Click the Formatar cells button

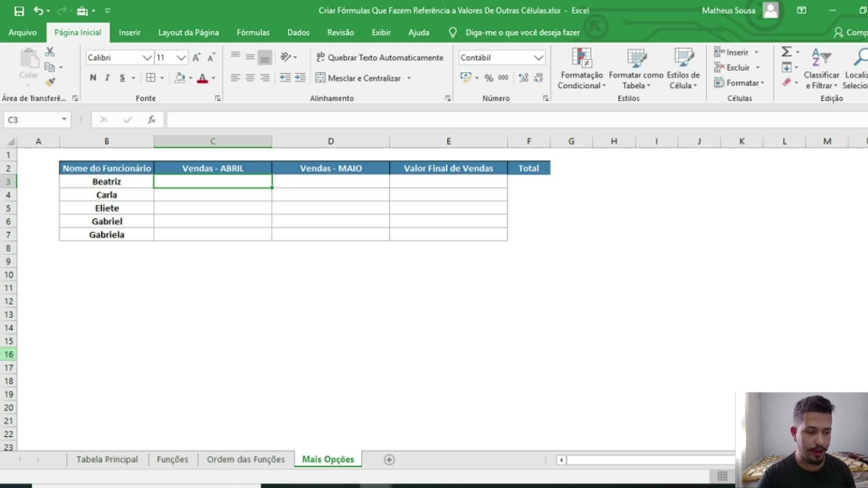[739, 83]
